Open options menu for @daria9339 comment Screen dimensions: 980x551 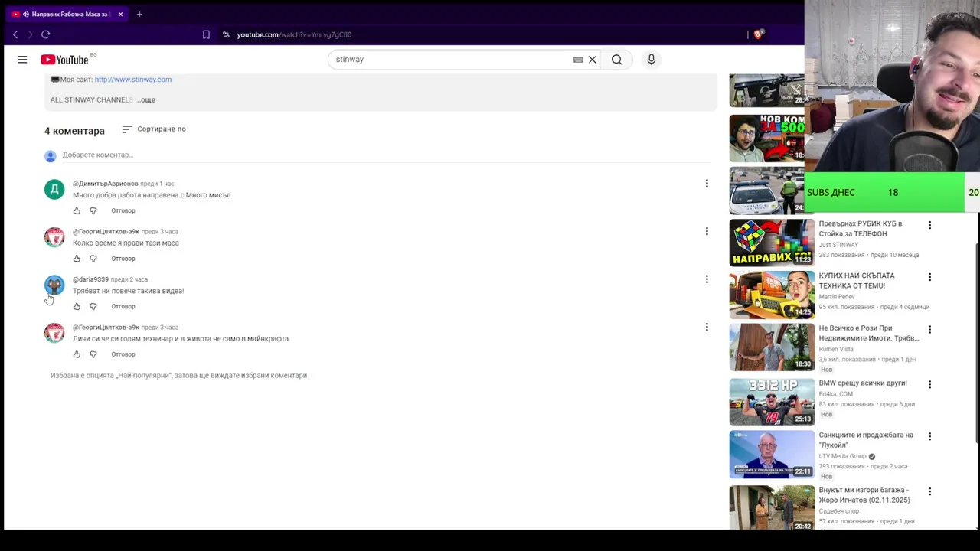tap(707, 279)
